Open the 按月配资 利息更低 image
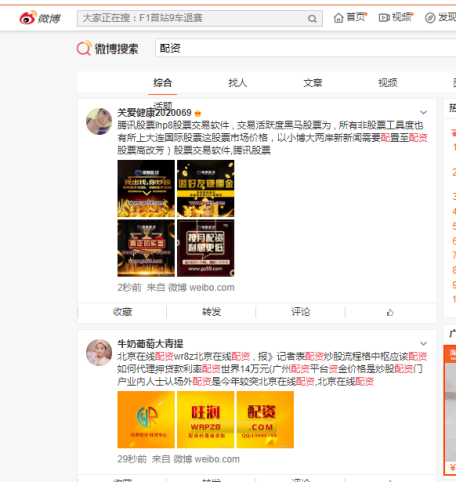This screenshot has height=483, width=457. (x=206, y=248)
